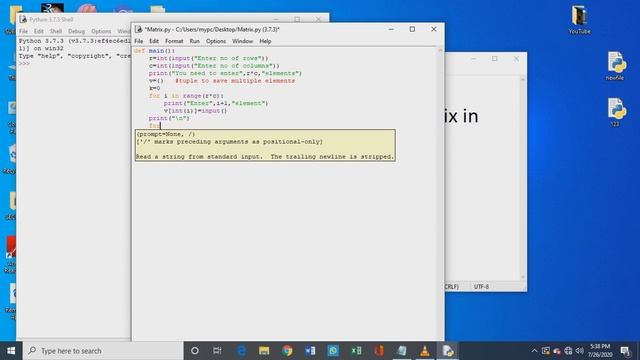The height and width of the screenshot is (360, 640).
Task: Launch Microsoft Edge from the taskbar
Action: [x=241, y=351]
